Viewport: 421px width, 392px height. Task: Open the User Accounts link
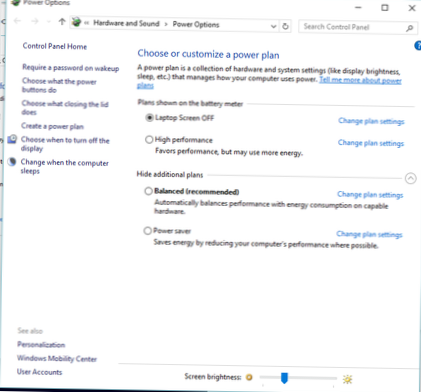click(x=39, y=372)
